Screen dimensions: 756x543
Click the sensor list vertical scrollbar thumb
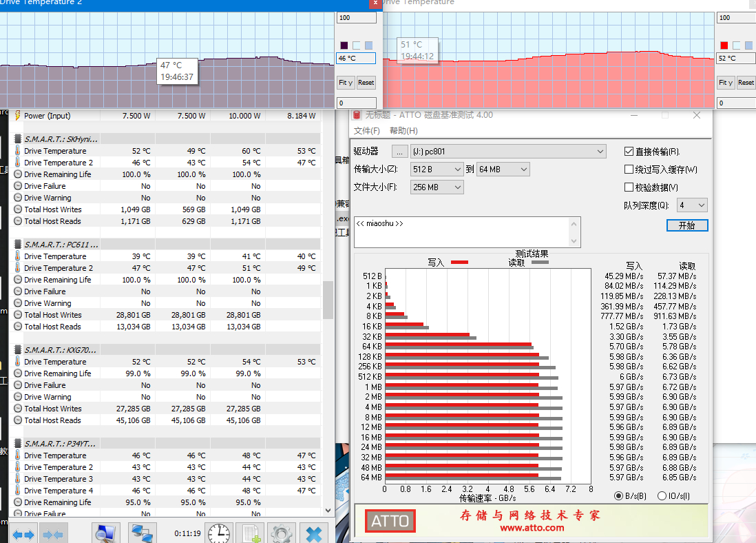[x=328, y=300]
